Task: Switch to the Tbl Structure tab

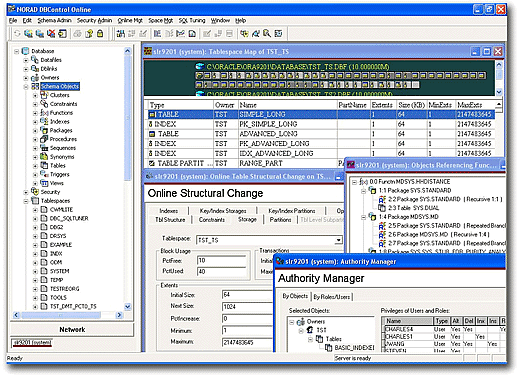Action: [170, 220]
